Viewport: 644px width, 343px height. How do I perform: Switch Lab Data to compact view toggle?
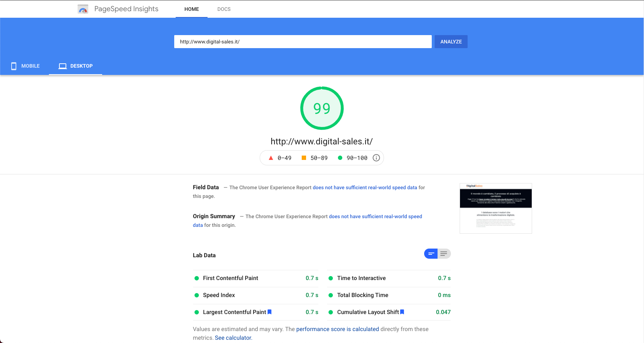(x=431, y=254)
